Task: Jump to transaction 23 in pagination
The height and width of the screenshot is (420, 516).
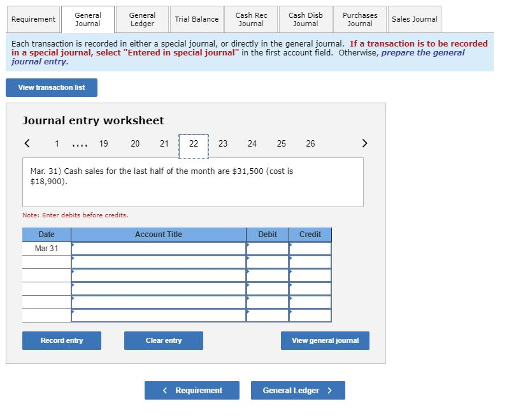Action: pyautogui.click(x=223, y=144)
